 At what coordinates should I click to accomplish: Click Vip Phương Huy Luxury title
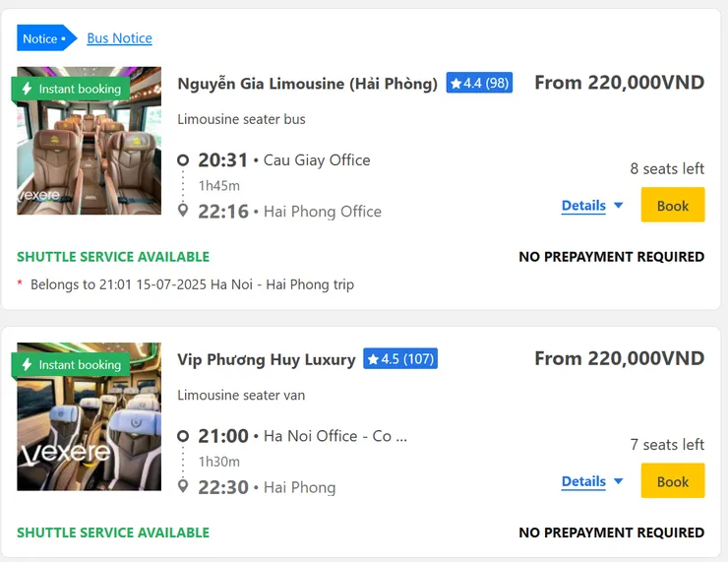[266, 359]
